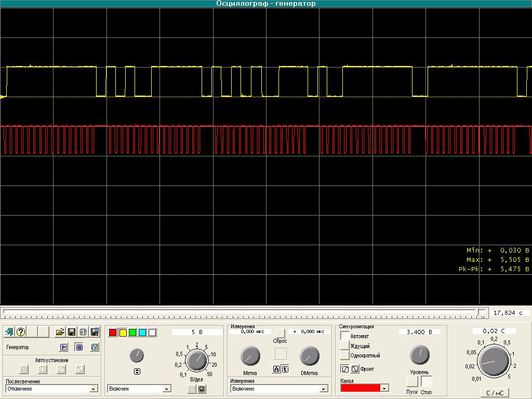Open help with the question mark icon

[21, 332]
